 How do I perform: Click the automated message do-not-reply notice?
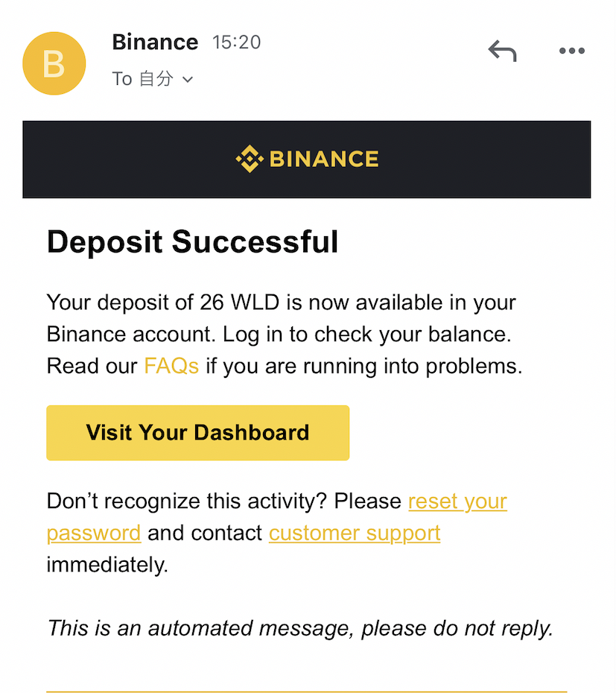pos(300,628)
